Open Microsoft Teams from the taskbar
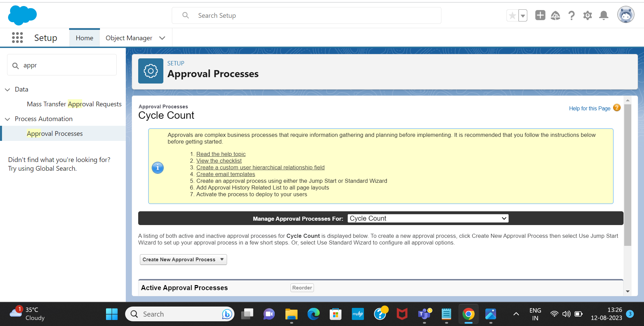 (x=425, y=314)
